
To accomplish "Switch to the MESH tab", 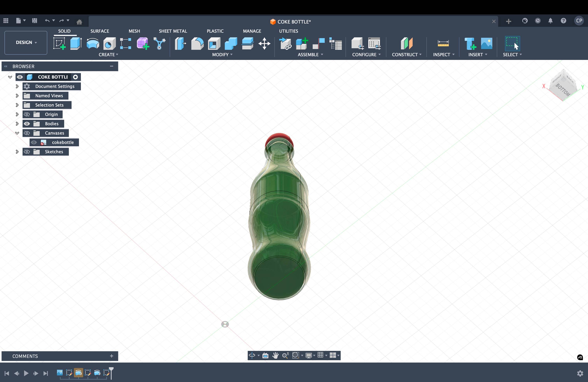I will click(134, 31).
